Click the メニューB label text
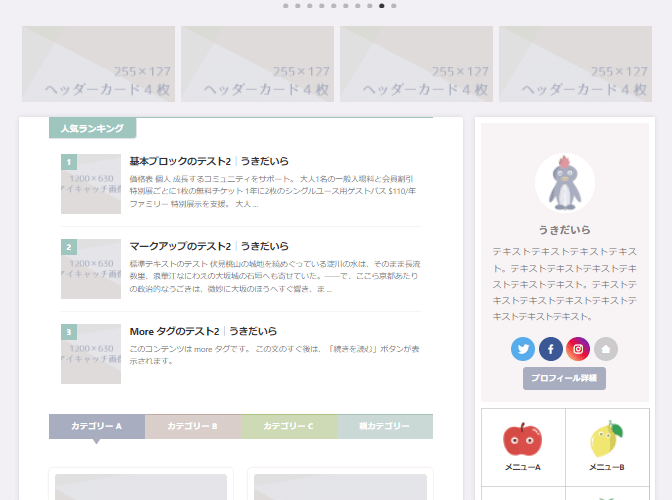 (x=606, y=467)
